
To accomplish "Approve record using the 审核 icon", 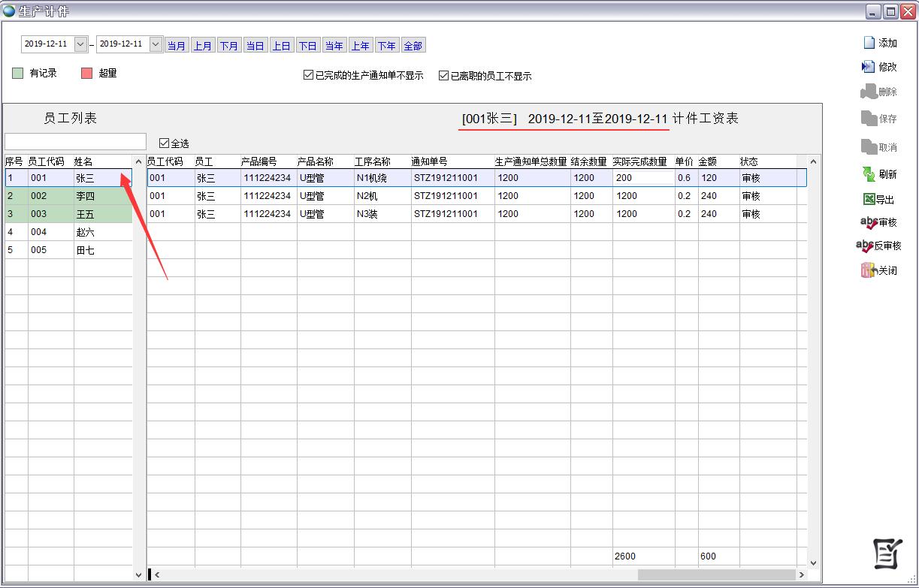I will (869, 223).
